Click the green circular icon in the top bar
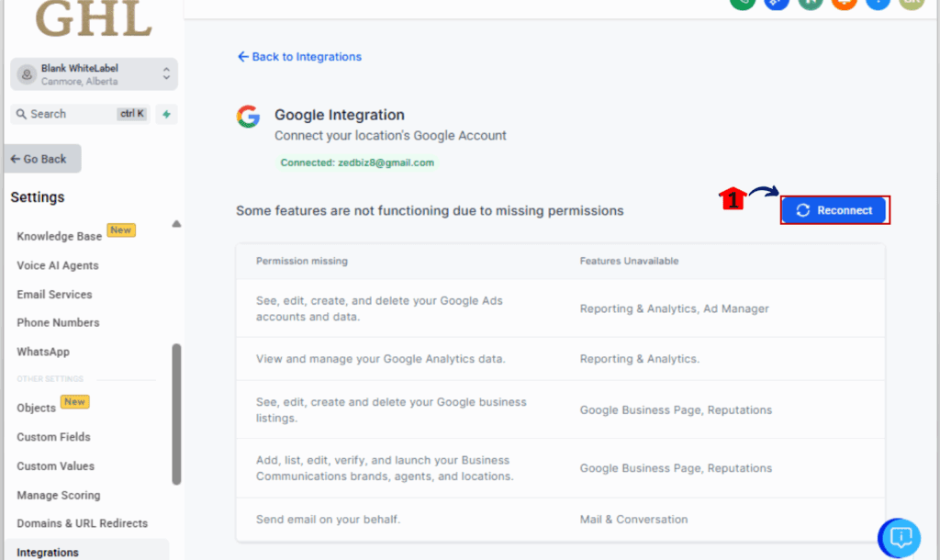This screenshot has width=940, height=560. (743, 5)
